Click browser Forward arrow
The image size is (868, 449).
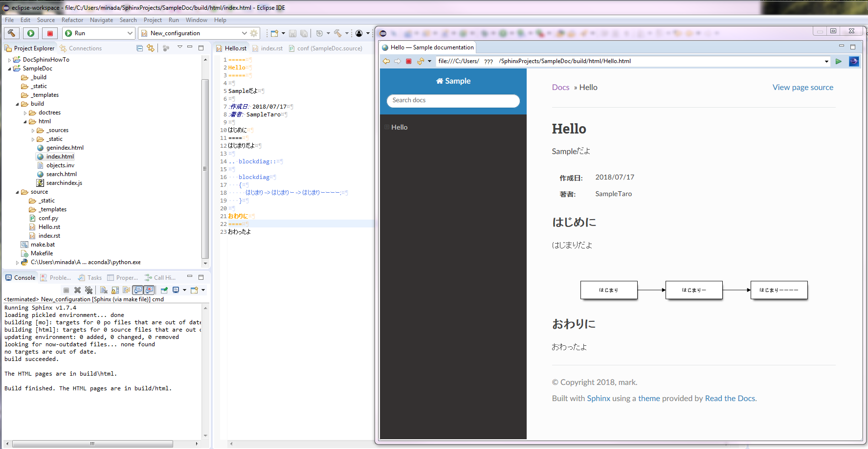[398, 61]
